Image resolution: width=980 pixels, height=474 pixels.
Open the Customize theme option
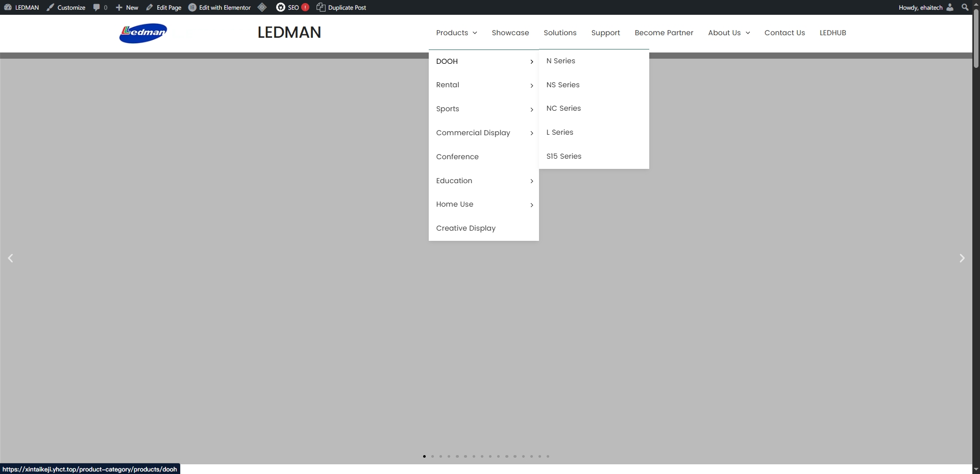66,7
